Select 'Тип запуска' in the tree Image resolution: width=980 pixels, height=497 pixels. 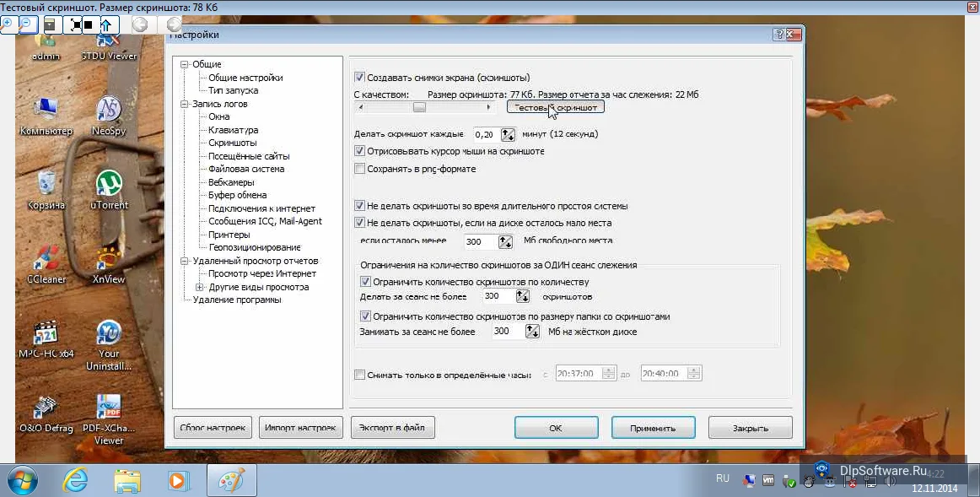tap(233, 90)
